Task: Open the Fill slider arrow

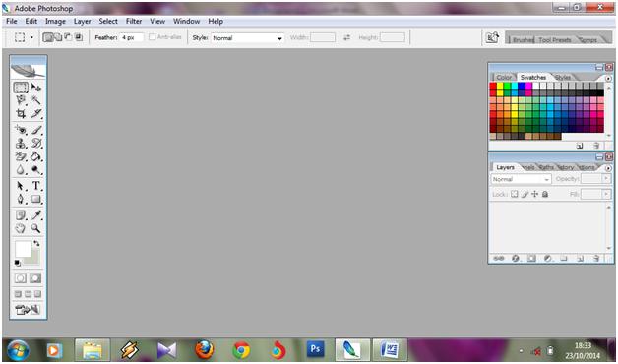Action: coord(606,194)
